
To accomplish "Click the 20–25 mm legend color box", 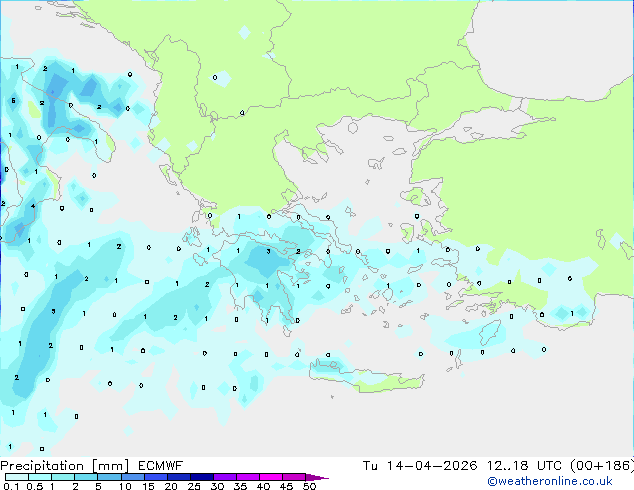I will [x=178, y=477].
